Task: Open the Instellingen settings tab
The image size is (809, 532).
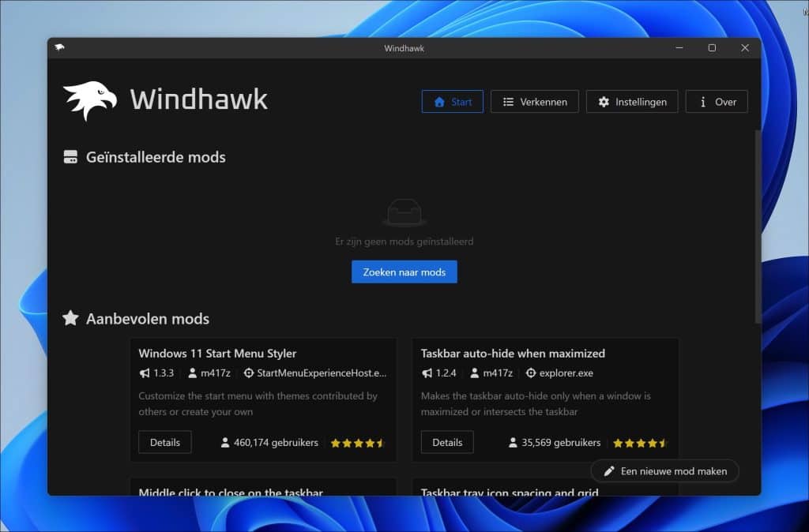Action: (631, 102)
